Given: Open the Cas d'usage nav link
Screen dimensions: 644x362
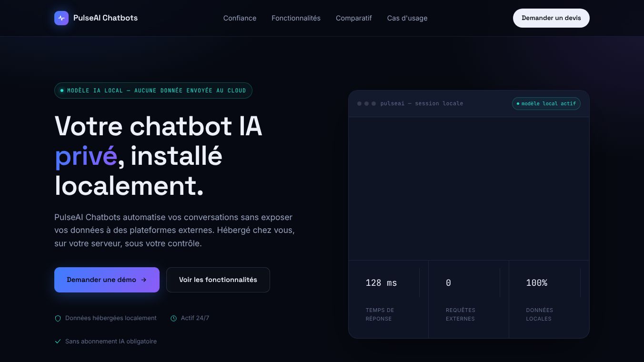Looking at the screenshot, I should click(407, 18).
